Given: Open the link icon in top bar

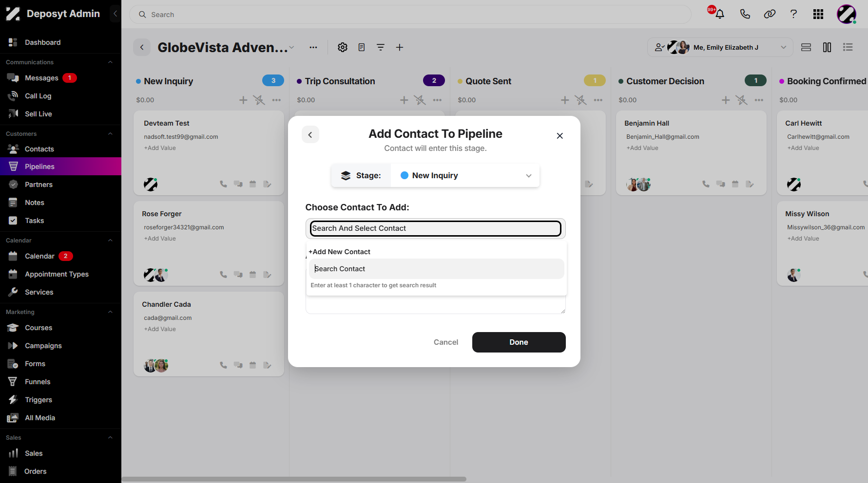Looking at the screenshot, I should tap(770, 14).
